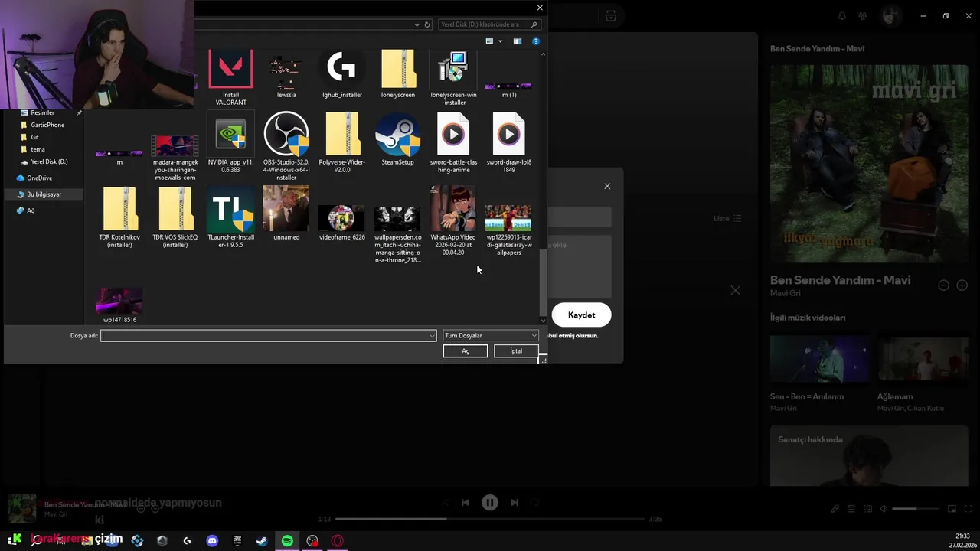This screenshot has width=980, height=551.
Task: Select the TLauncher-Installer file
Action: click(230, 217)
